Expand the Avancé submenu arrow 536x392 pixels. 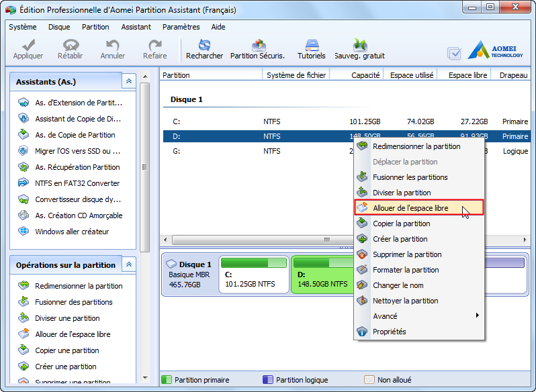477,315
